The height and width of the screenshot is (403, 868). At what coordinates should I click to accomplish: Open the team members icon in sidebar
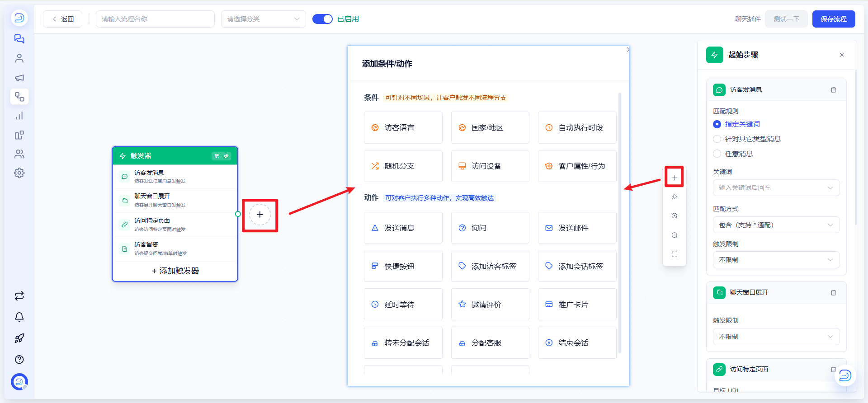click(19, 154)
